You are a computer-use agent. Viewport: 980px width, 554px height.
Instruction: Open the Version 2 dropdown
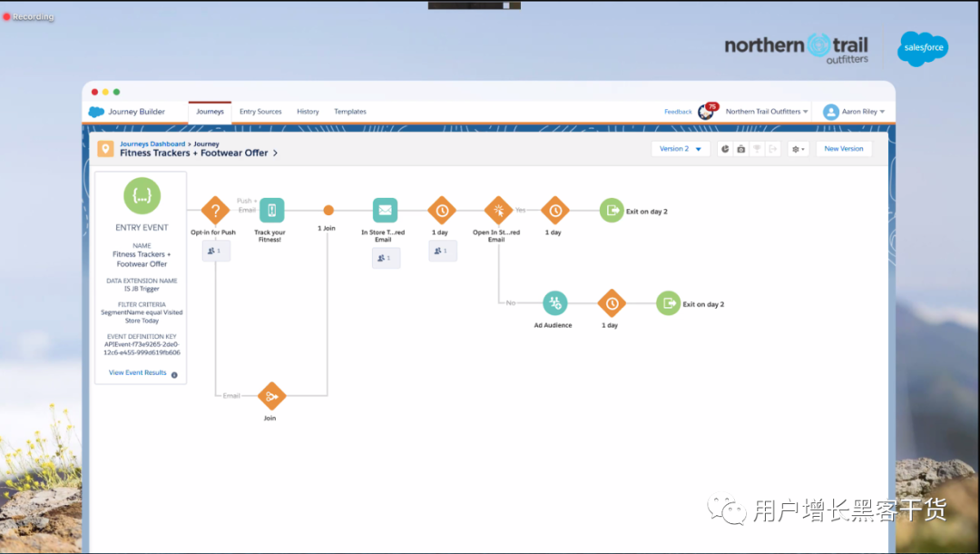pyautogui.click(x=681, y=149)
